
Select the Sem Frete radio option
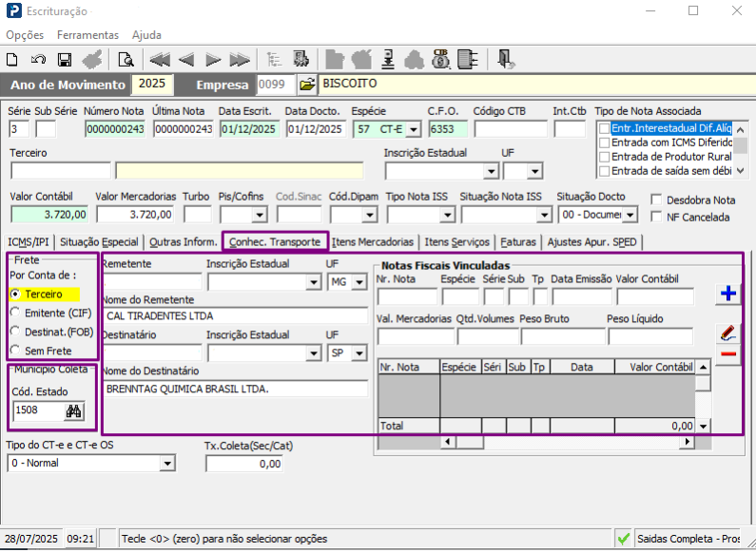pyautogui.click(x=14, y=351)
